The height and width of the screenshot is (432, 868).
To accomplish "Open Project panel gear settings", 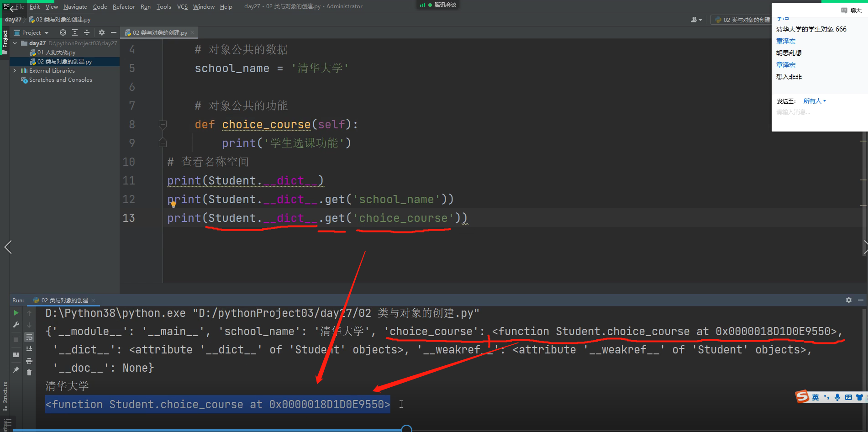I will 102,32.
